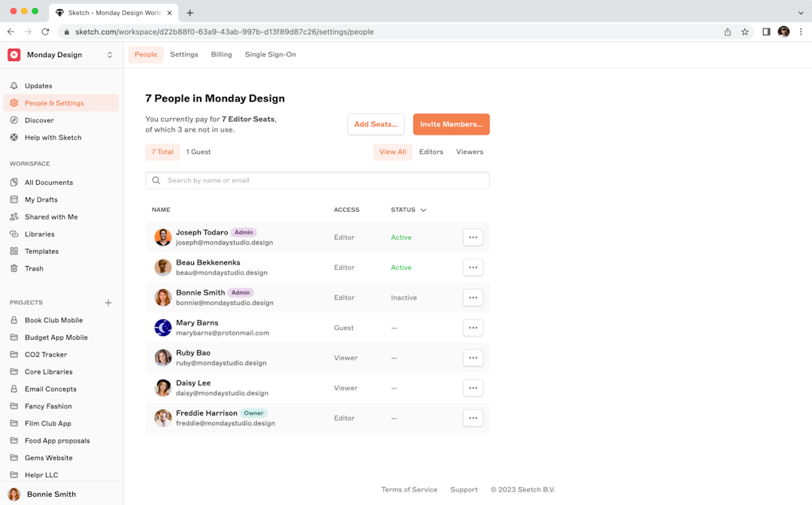Expand the Monday Design workspace switcher
Screen dimensions: 812x505
coord(110,55)
